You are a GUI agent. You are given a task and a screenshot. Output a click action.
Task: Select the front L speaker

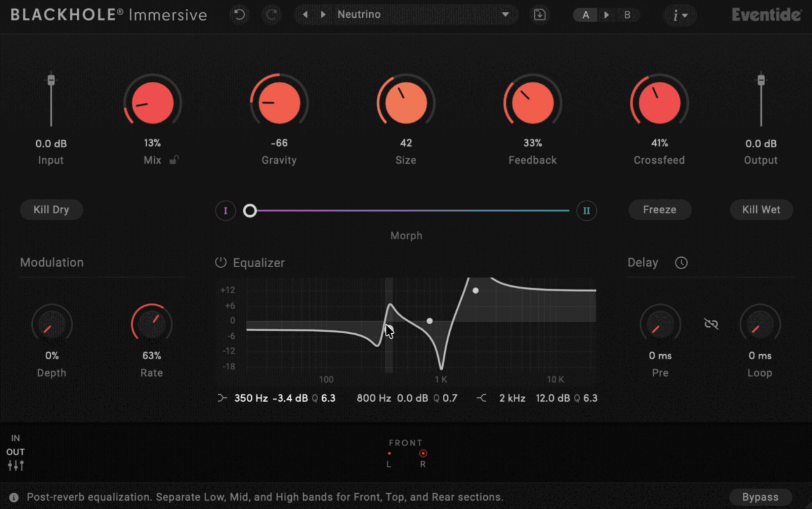point(389,453)
